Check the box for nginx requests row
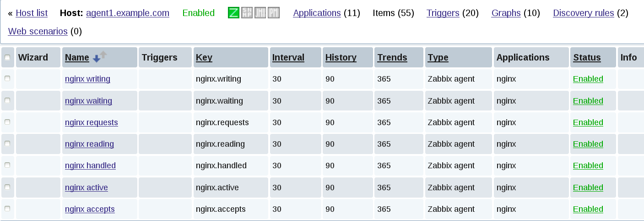This screenshot has height=221, width=644. pos(7,122)
